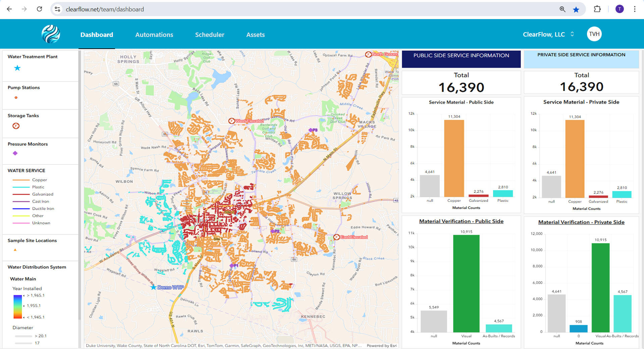Click the Plastic cyan line legend swatch
This screenshot has height=349, width=644.
(x=21, y=187)
